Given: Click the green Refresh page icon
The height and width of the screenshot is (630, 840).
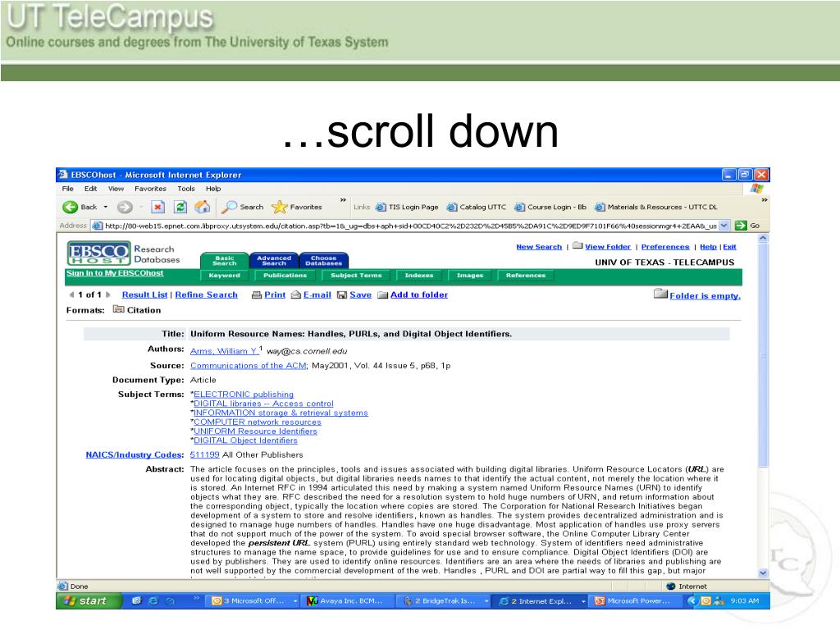Looking at the screenshot, I should tap(180, 208).
